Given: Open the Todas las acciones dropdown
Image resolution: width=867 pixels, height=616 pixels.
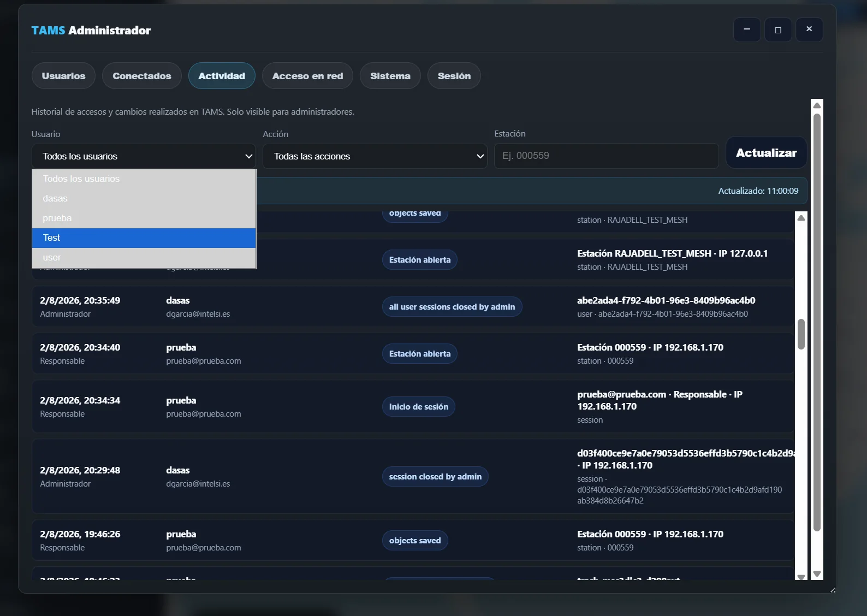Looking at the screenshot, I should pyautogui.click(x=375, y=156).
